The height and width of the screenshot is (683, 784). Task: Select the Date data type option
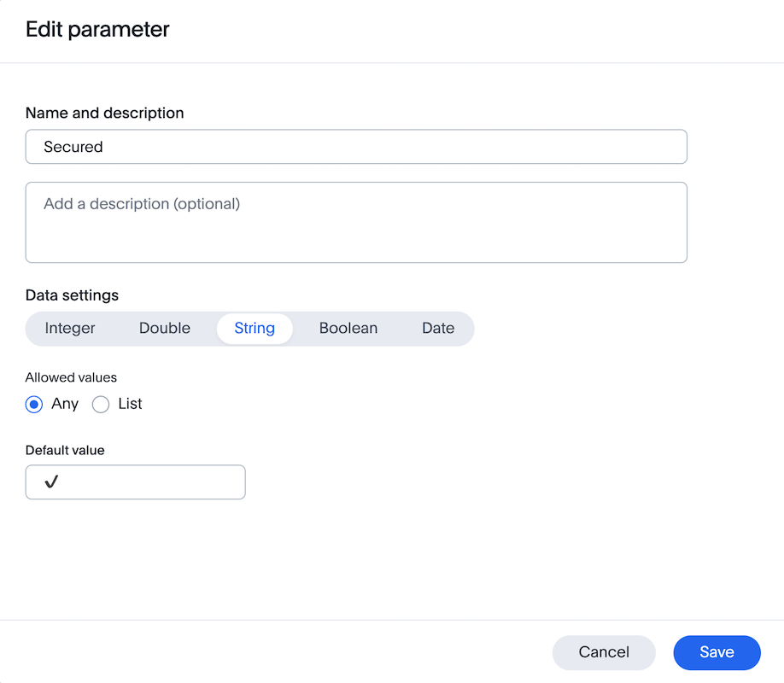click(x=437, y=328)
